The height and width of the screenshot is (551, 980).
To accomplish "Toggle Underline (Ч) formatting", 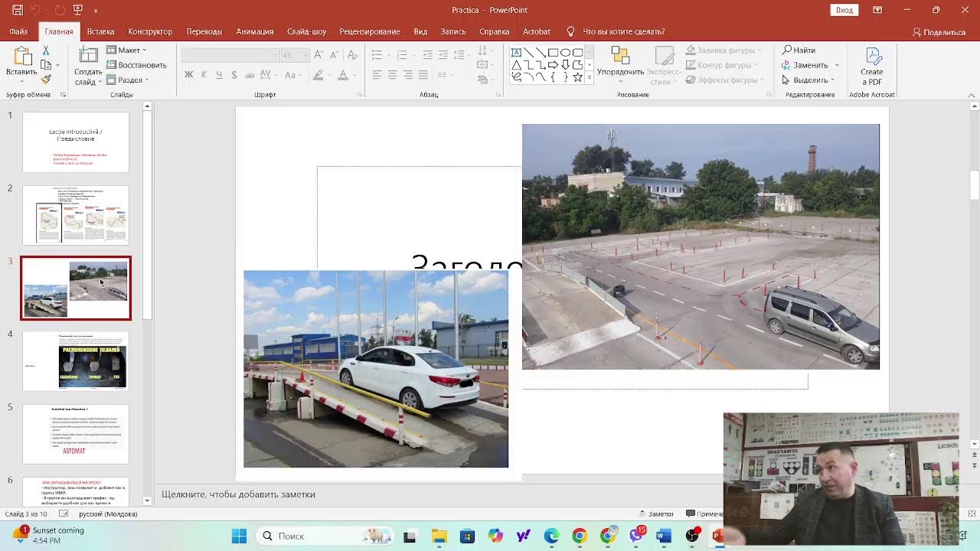I will tap(219, 75).
